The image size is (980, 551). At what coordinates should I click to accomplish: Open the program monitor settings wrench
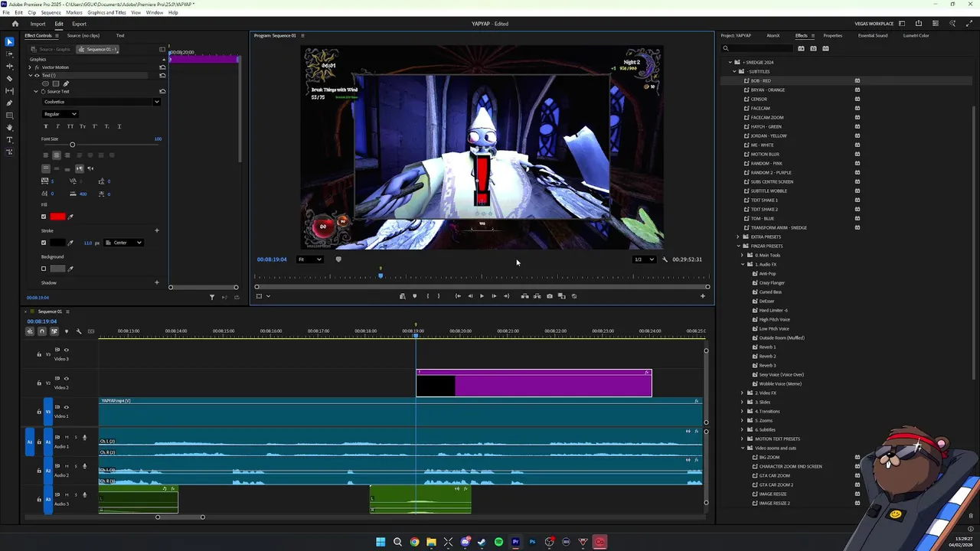click(x=665, y=259)
